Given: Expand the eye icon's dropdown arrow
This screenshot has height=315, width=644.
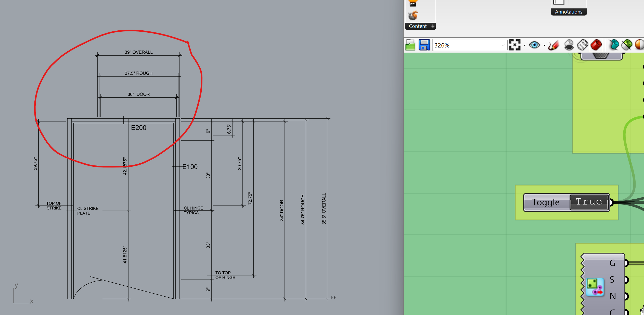Looking at the screenshot, I should 545,45.
